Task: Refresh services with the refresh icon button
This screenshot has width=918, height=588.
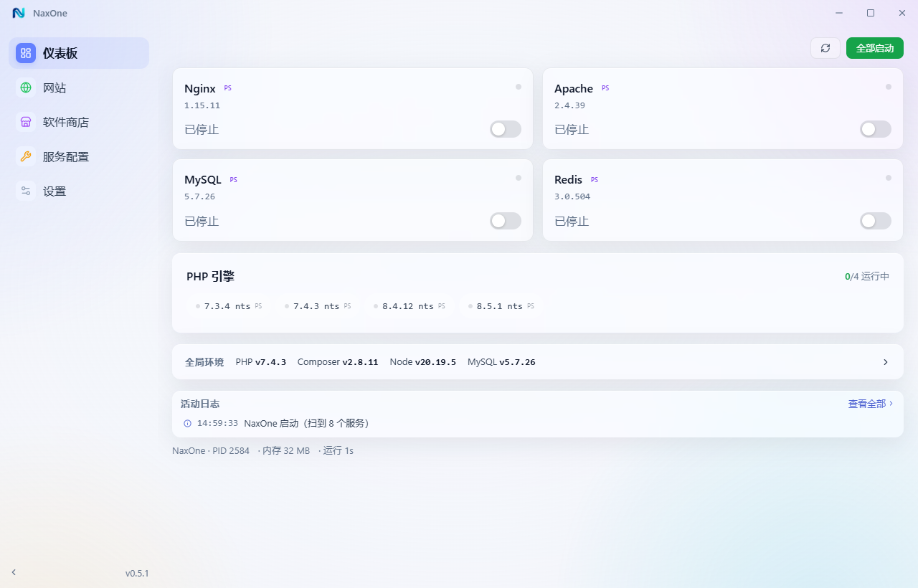Action: click(825, 48)
